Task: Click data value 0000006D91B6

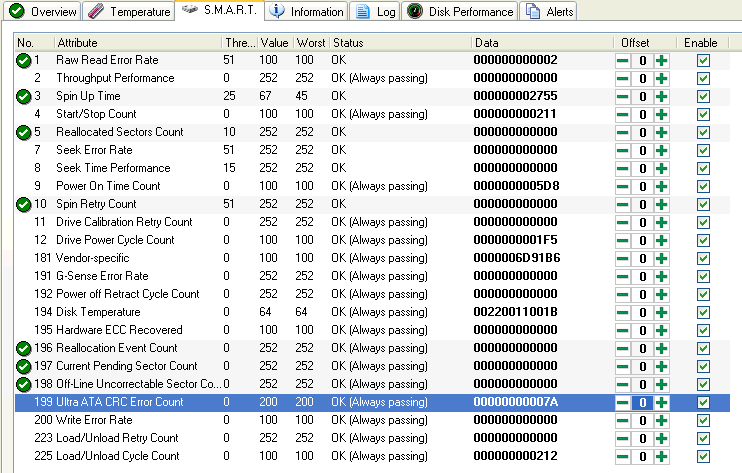Action: [517, 258]
